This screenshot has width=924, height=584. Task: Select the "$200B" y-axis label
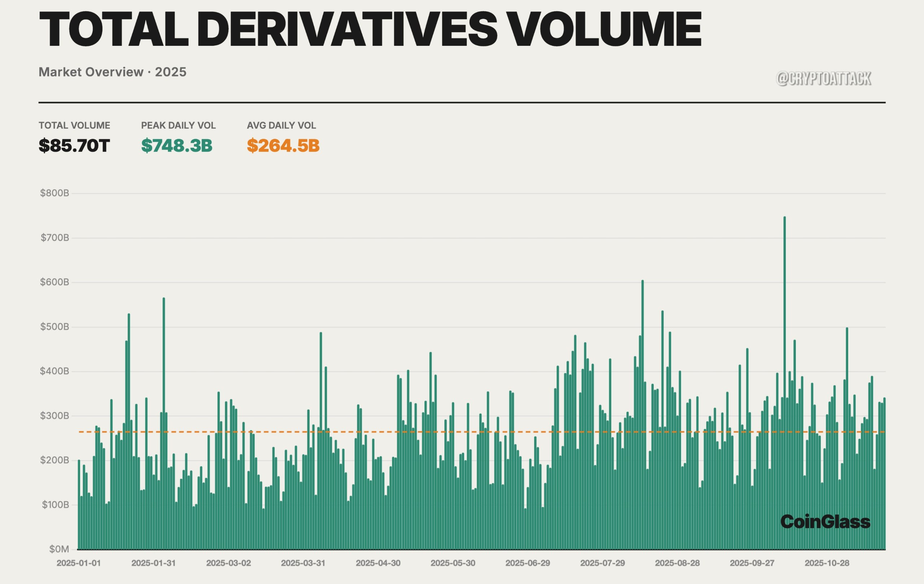(55, 460)
